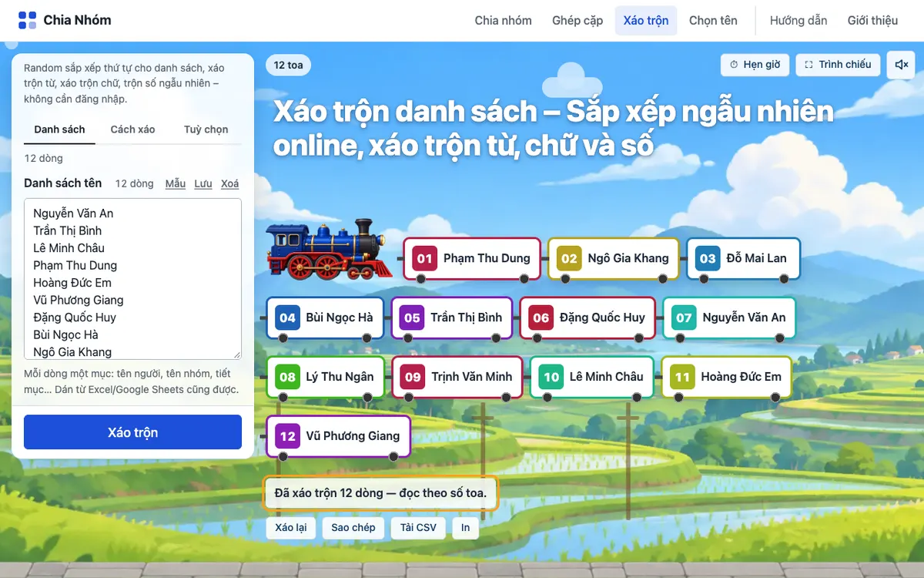Enter Trình chiếu presentation mode
Viewport: 924px width, 578px height.
tap(839, 65)
